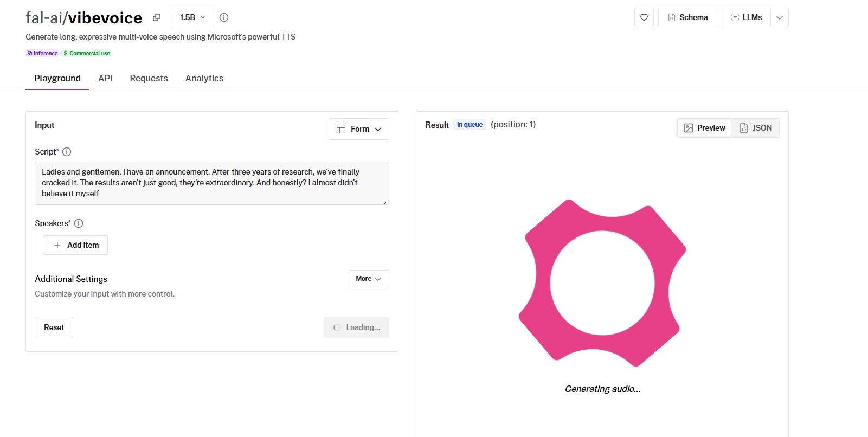Open the Requests tab
The height and width of the screenshot is (437, 868).
coord(149,78)
